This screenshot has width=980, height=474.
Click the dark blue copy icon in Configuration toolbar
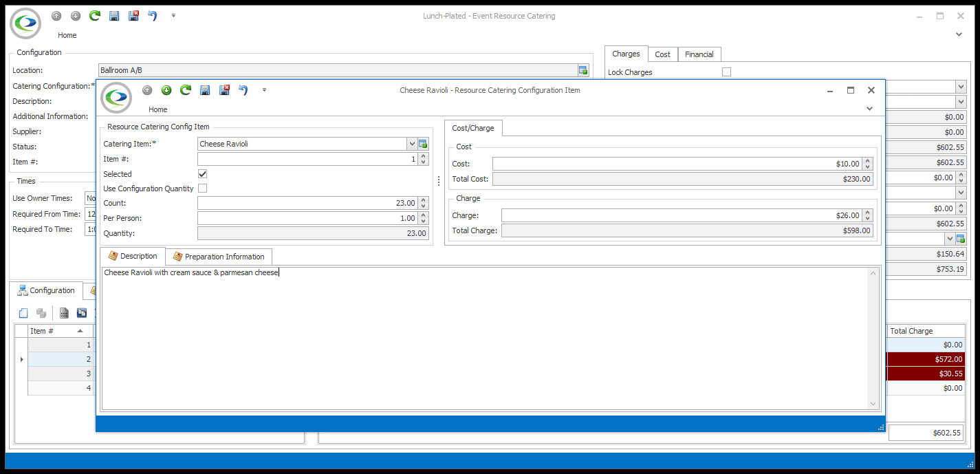(82, 313)
